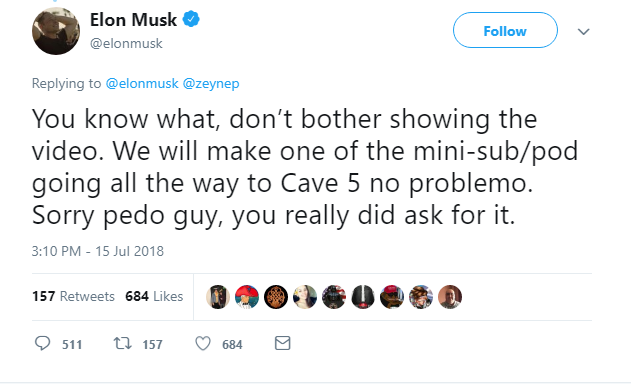
Task: Click the Follow button
Action: [x=505, y=30]
